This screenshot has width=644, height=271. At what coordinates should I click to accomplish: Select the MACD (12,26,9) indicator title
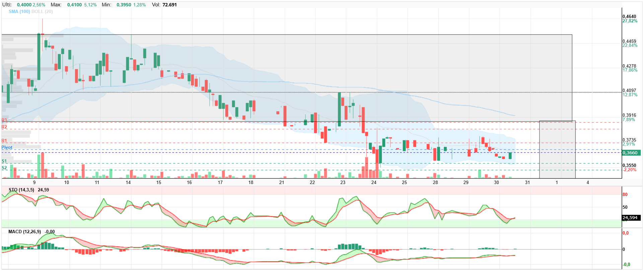point(25,232)
